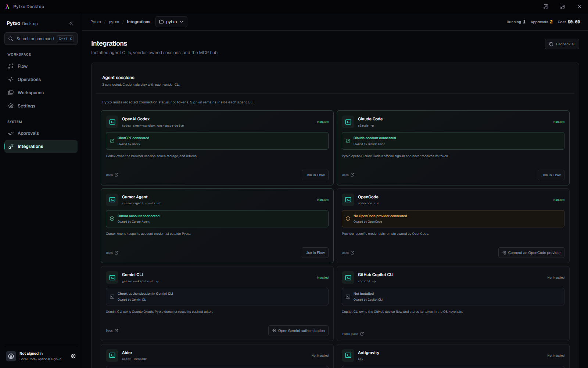Click the Cursor account connected check icon
Viewport: 588px width, 368px height.
(x=112, y=219)
